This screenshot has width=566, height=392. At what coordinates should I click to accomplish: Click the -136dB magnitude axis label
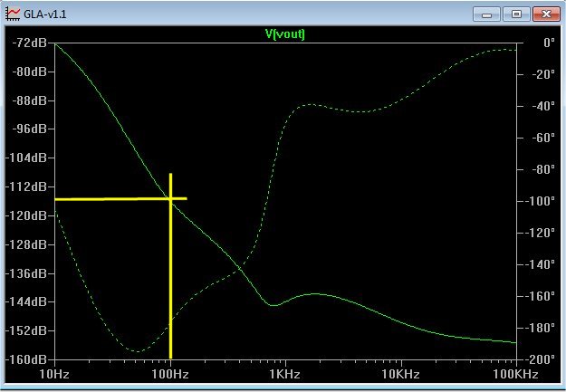26,273
